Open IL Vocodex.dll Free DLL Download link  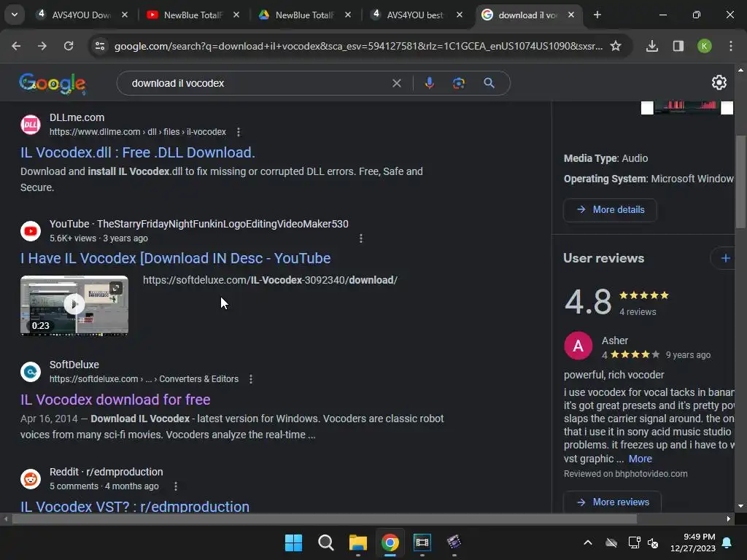138,152
